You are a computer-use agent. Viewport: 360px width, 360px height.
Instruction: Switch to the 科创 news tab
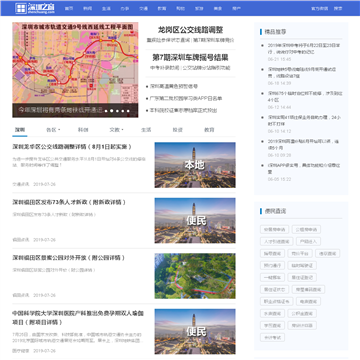coord(83,130)
